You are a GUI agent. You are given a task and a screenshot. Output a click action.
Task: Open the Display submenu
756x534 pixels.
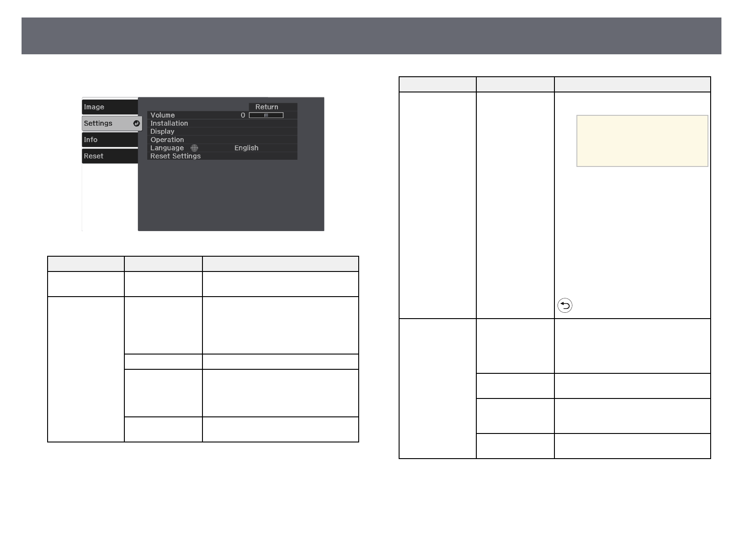point(222,131)
